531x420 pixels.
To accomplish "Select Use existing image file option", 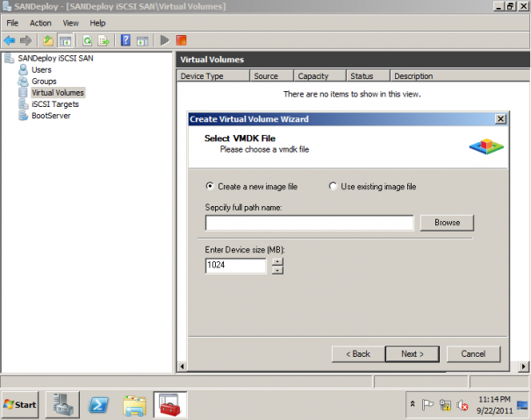I will pyautogui.click(x=372, y=187).
